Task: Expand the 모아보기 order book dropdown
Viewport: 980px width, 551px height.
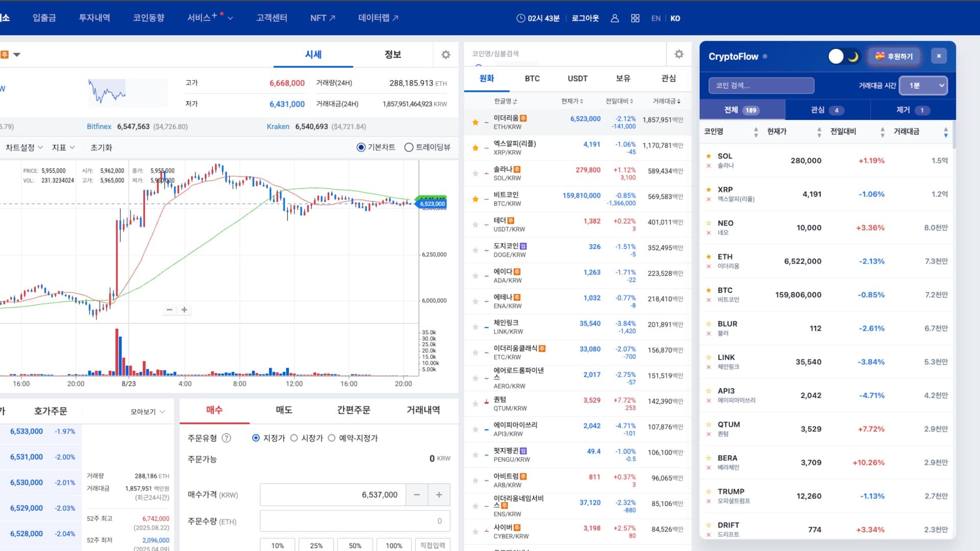Action: (x=144, y=411)
